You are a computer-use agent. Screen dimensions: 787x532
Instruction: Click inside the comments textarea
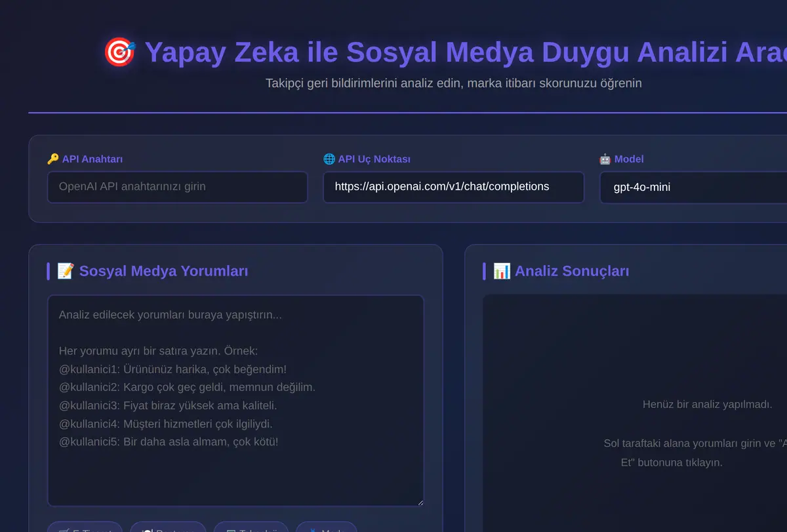(235, 401)
